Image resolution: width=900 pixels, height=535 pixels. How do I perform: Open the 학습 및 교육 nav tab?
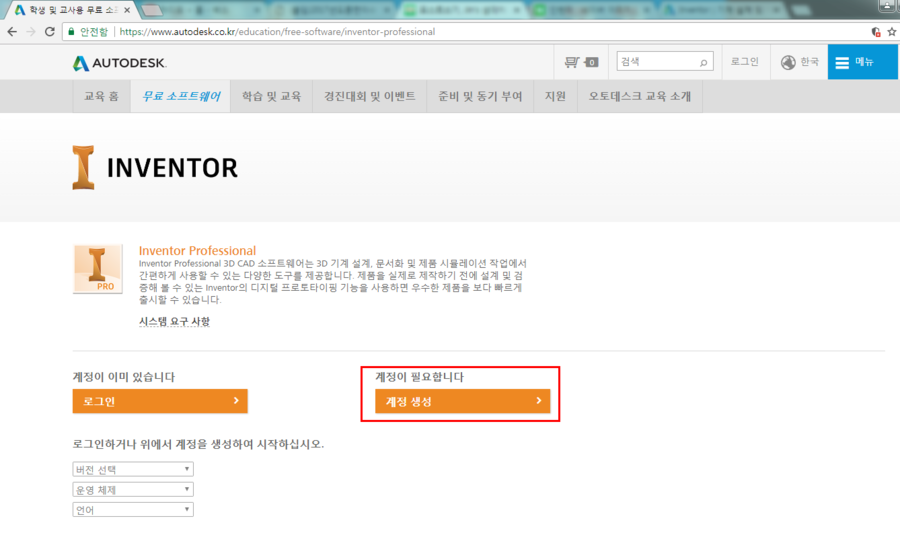pos(271,96)
